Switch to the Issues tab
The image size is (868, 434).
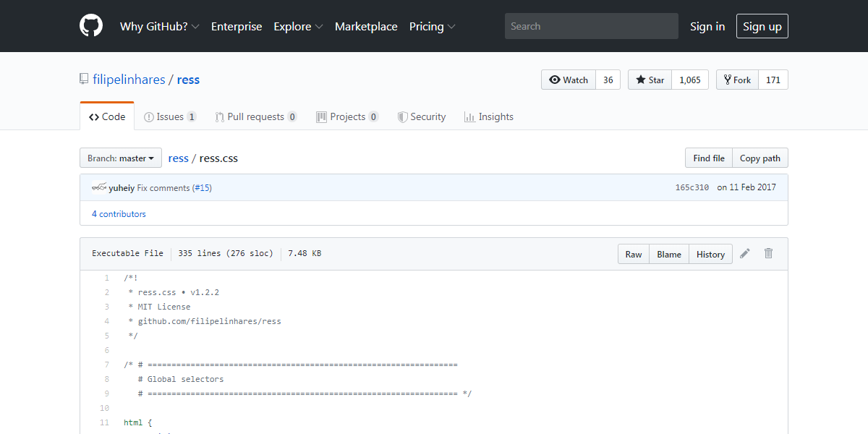tap(170, 116)
